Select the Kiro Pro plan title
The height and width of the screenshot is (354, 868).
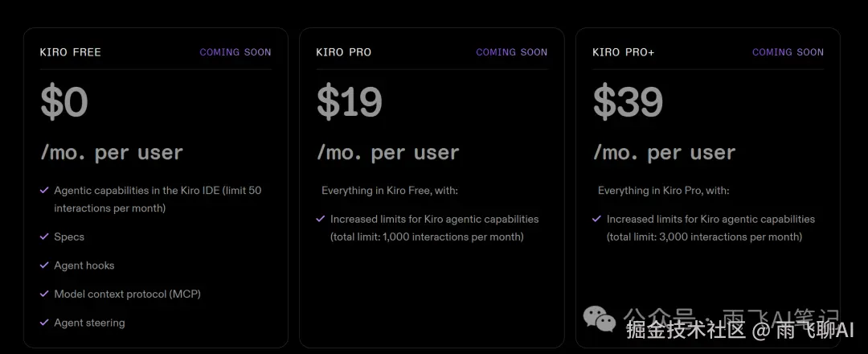tap(344, 52)
